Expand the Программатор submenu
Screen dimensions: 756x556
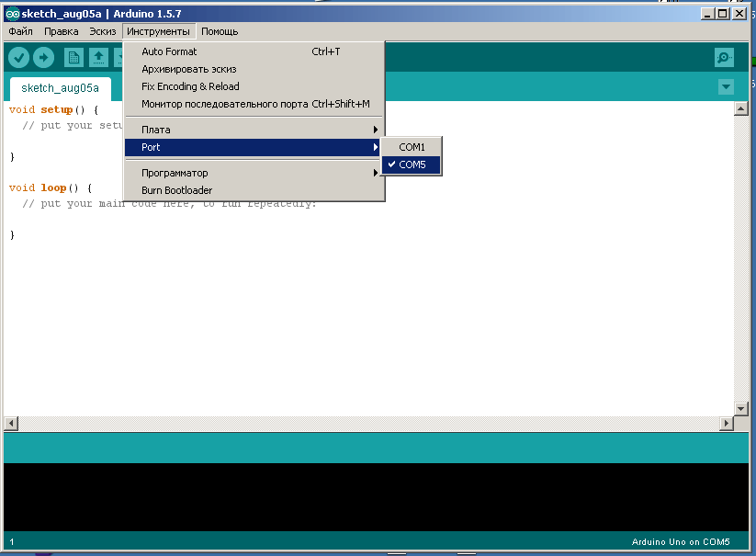click(254, 173)
